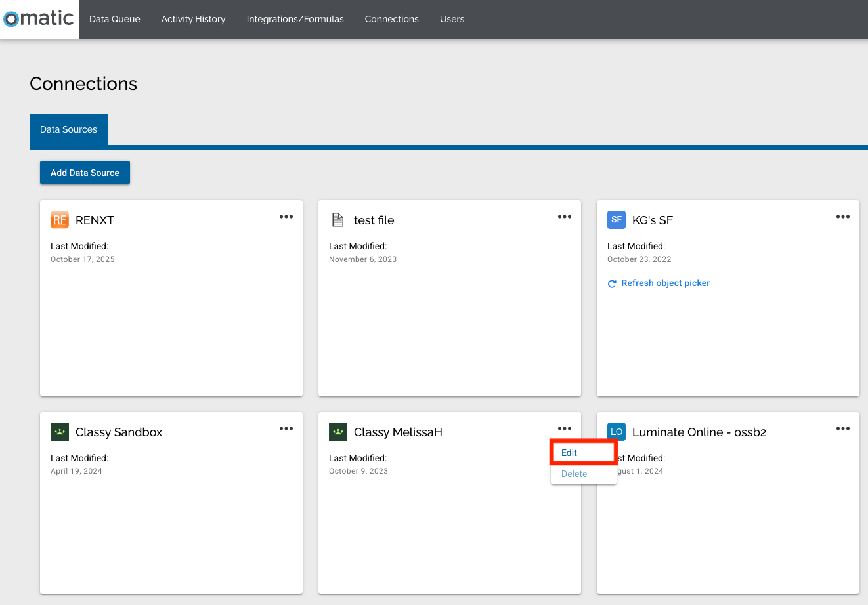Click the October 23, 2022 date
Image resolution: width=868 pixels, height=605 pixels.
(640, 259)
